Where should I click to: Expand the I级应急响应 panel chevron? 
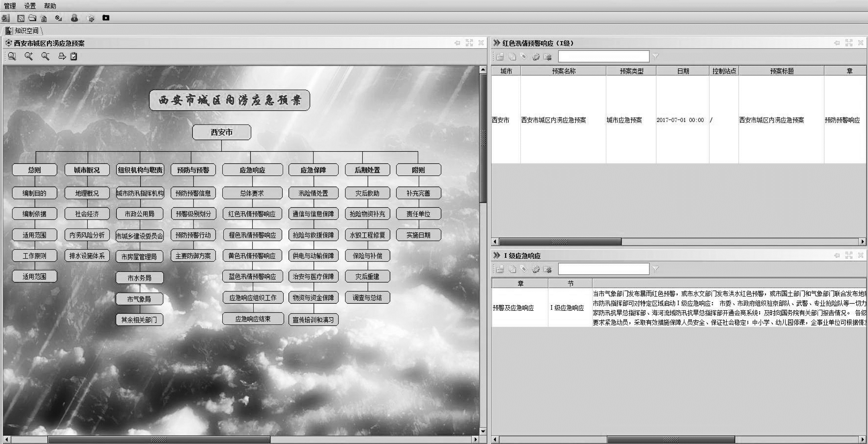point(496,255)
